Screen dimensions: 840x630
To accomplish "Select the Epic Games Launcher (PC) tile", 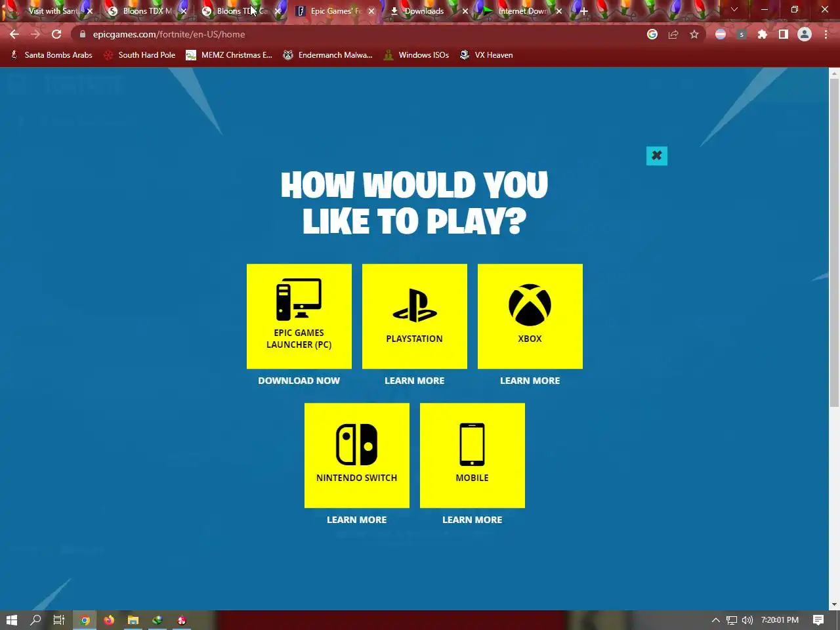I will point(299,316).
